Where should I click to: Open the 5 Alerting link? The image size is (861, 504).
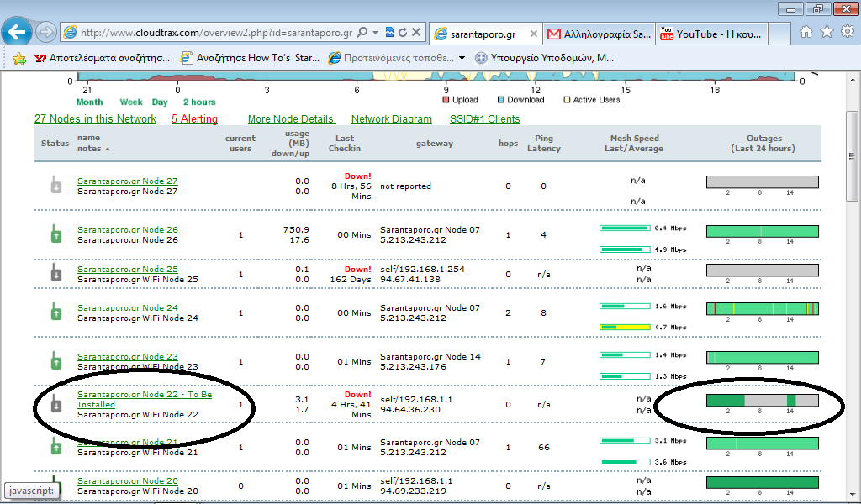tap(194, 119)
